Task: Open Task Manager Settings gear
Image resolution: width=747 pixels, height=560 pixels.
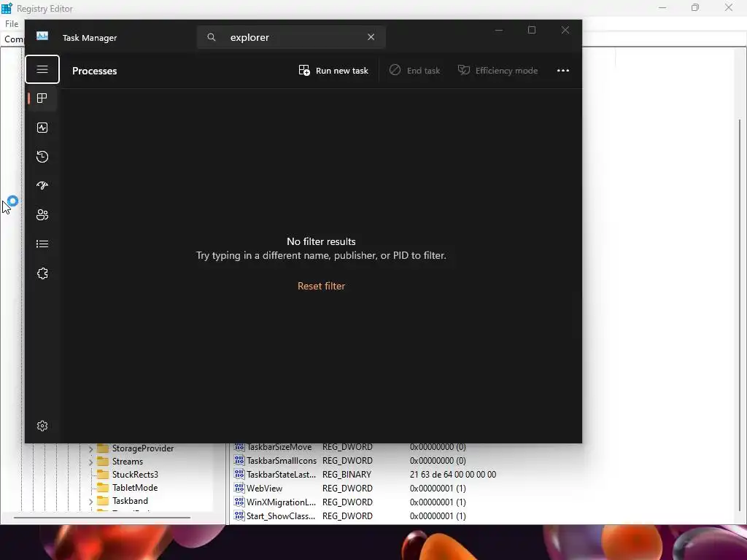Action: pos(42,426)
